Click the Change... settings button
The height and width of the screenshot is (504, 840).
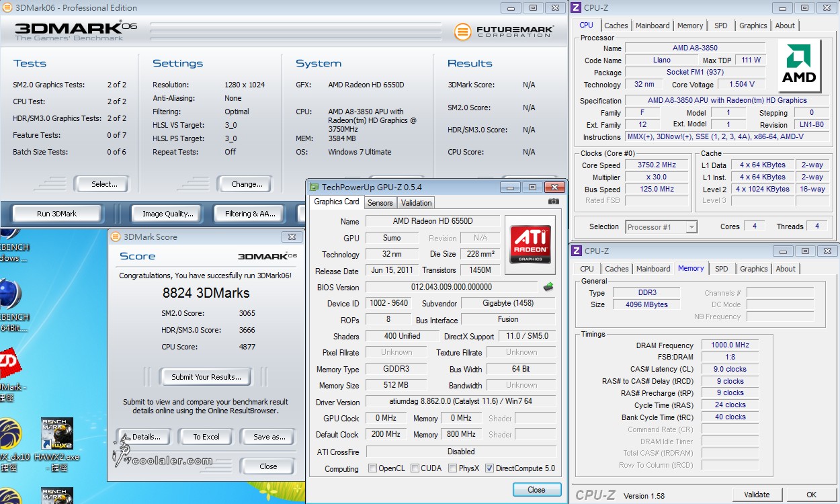point(246,184)
